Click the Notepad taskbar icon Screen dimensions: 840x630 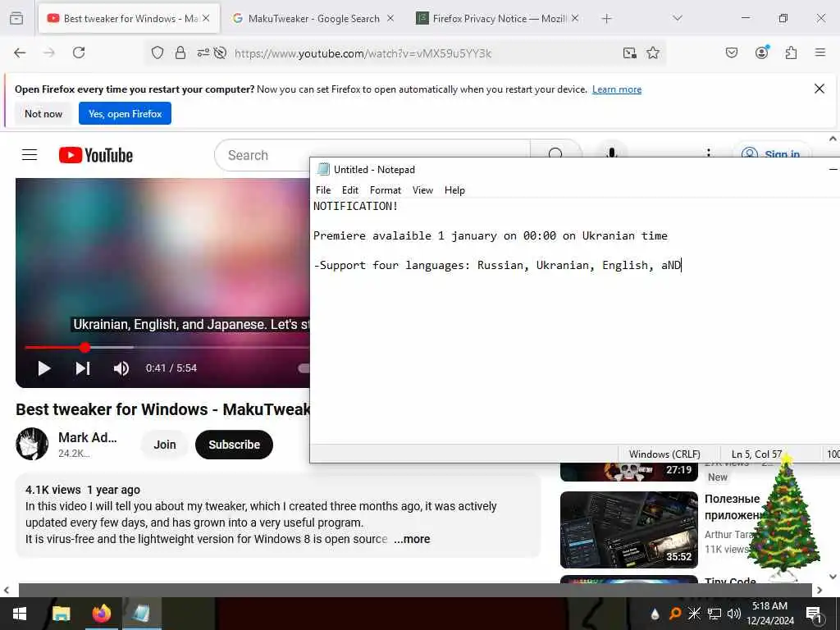[x=141, y=614]
